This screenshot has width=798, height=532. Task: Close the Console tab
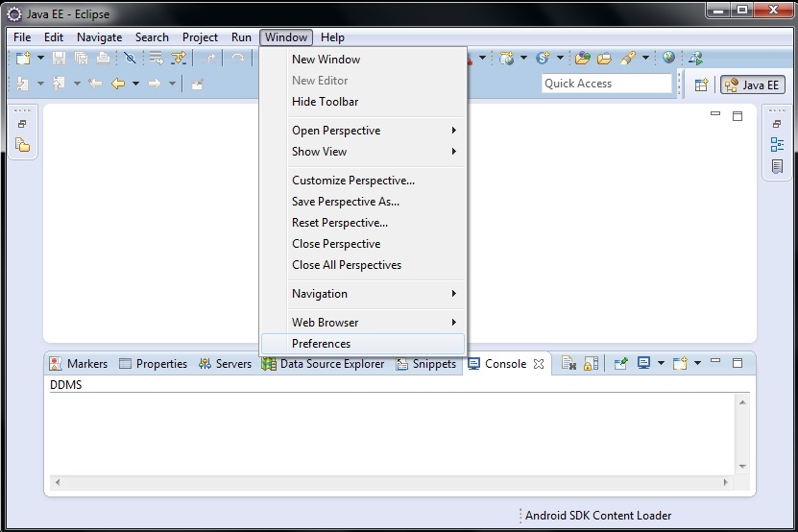(x=539, y=364)
